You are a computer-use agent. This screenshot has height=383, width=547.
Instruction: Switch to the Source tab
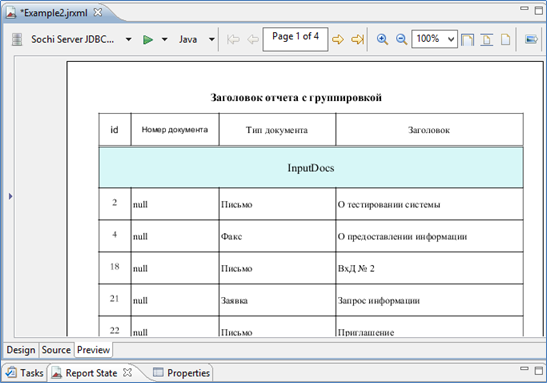coord(56,350)
